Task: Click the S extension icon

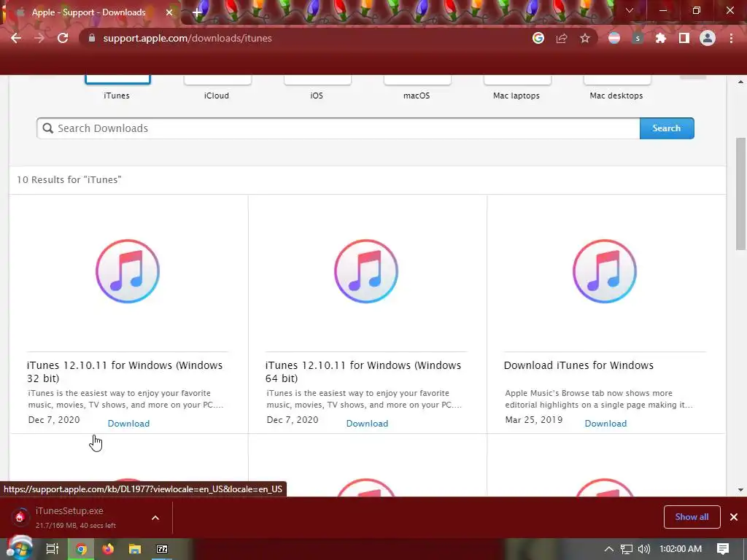Action: point(638,38)
